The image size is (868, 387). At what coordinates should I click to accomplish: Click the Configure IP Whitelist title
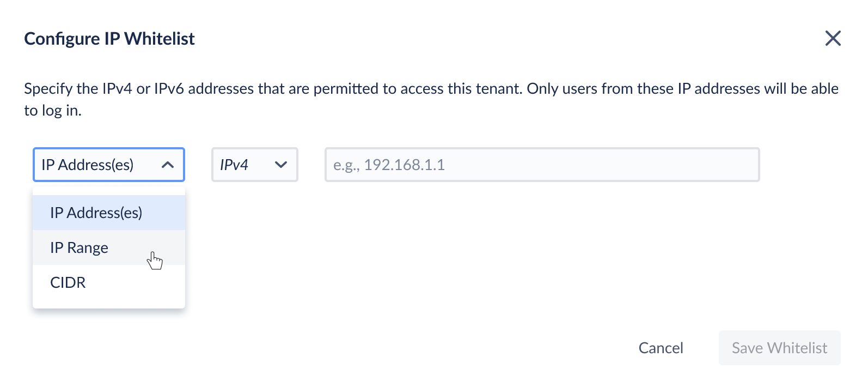point(109,39)
